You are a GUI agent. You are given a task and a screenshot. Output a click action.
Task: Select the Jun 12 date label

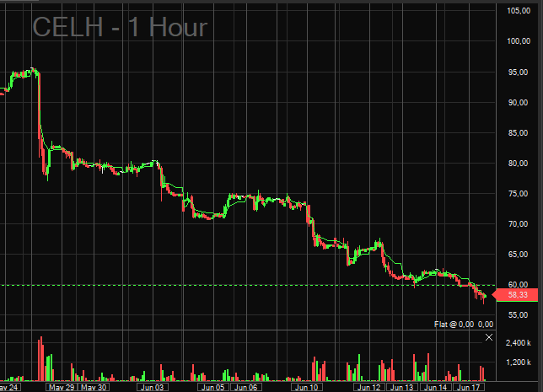point(368,388)
